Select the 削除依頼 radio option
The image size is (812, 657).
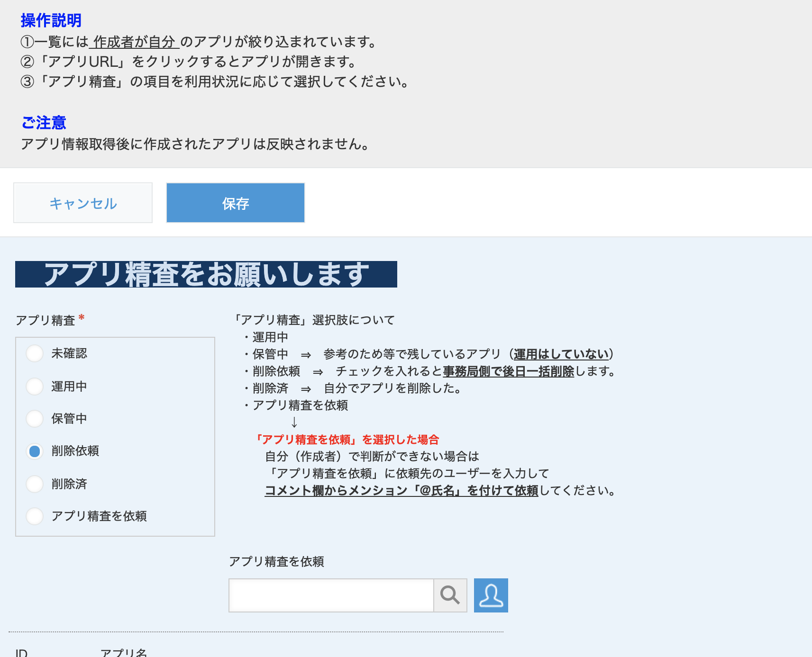click(x=35, y=451)
